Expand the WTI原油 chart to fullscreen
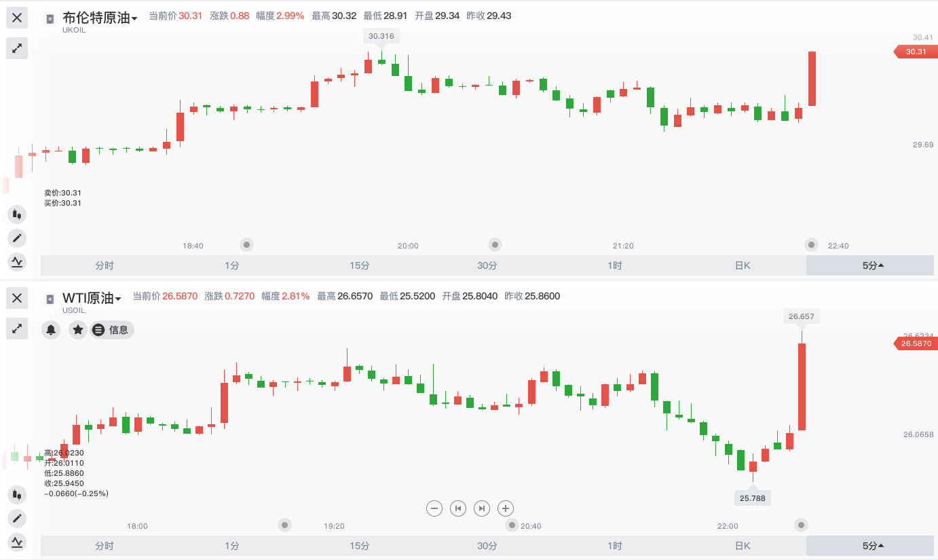This screenshot has width=938, height=560. (17, 329)
